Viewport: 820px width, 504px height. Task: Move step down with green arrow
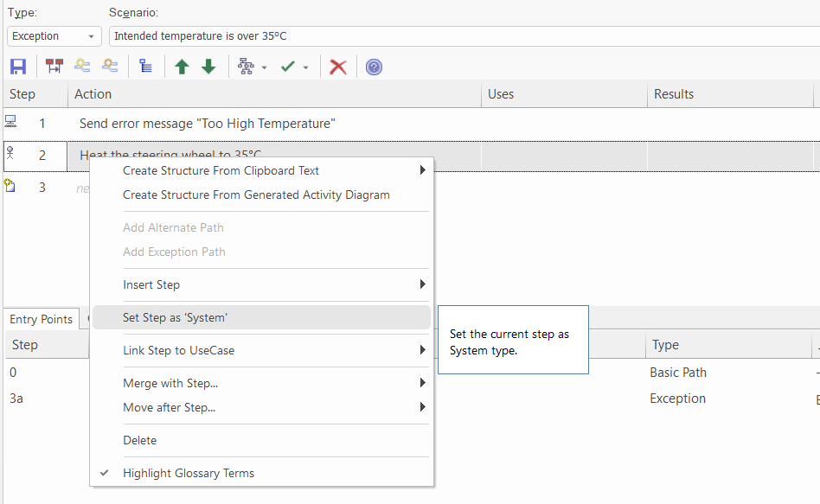(x=208, y=67)
